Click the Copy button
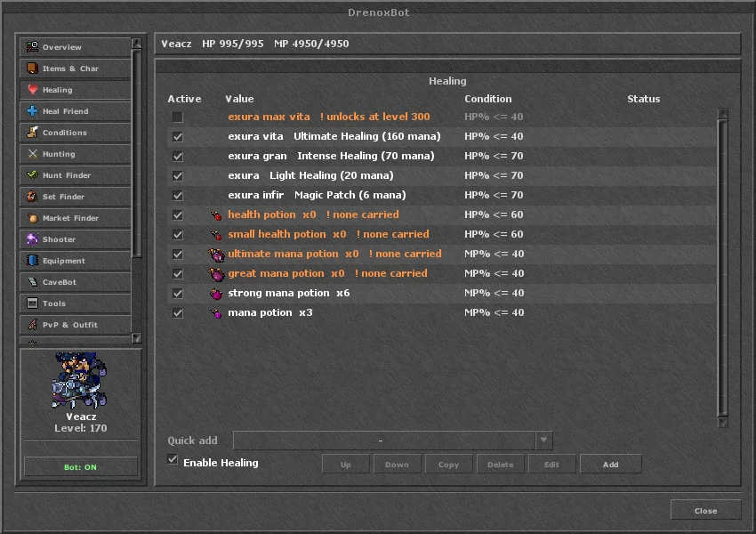Image resolution: width=756 pixels, height=534 pixels. click(448, 464)
